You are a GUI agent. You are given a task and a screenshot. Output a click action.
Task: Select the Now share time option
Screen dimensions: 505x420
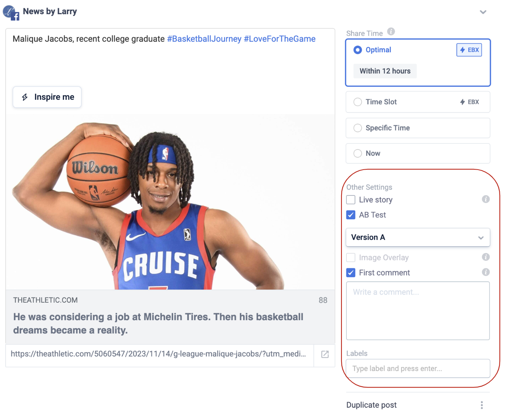(x=358, y=154)
